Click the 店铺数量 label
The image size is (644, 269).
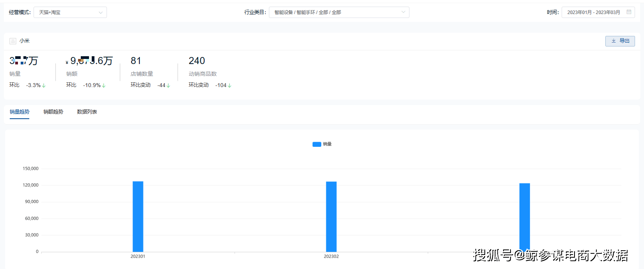click(142, 74)
